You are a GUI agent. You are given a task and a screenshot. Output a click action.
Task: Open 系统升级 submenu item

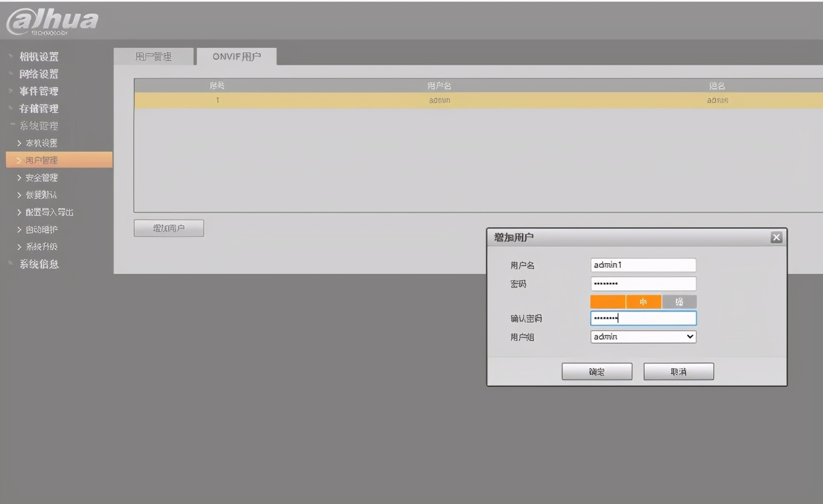click(41, 247)
